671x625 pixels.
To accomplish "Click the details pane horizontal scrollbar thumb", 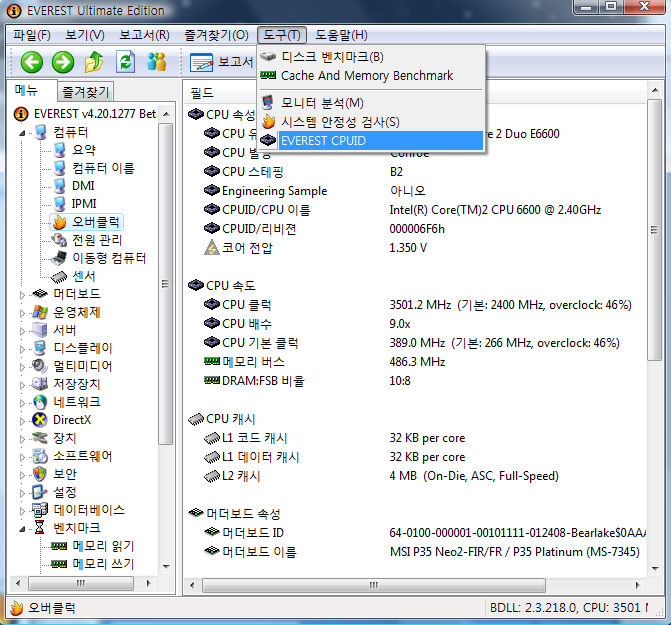I will [374, 585].
